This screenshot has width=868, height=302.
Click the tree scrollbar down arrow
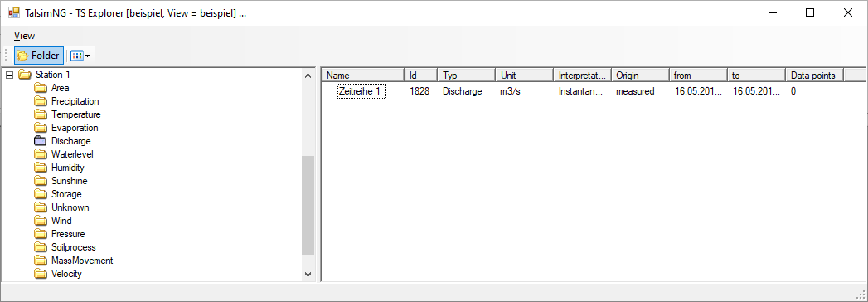(308, 274)
